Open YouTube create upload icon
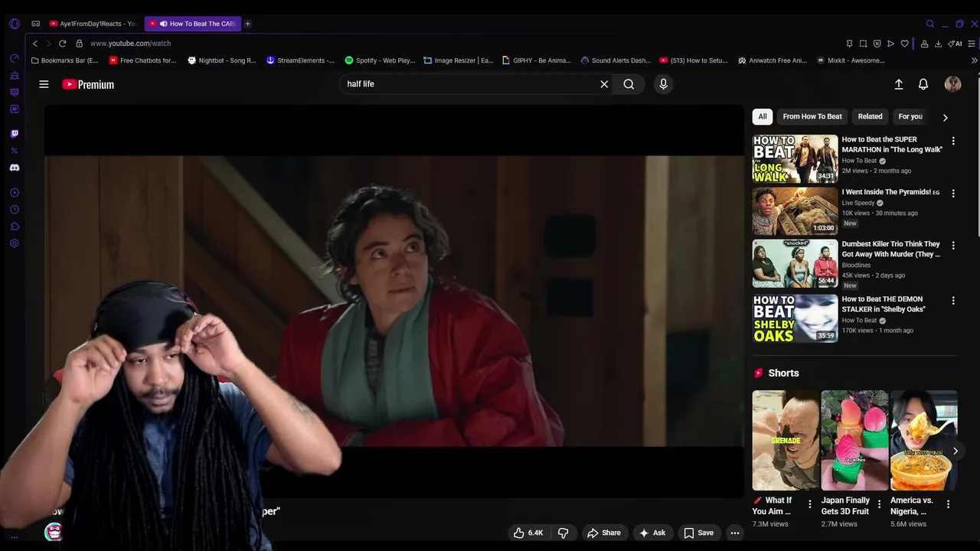The image size is (980, 551). (899, 84)
